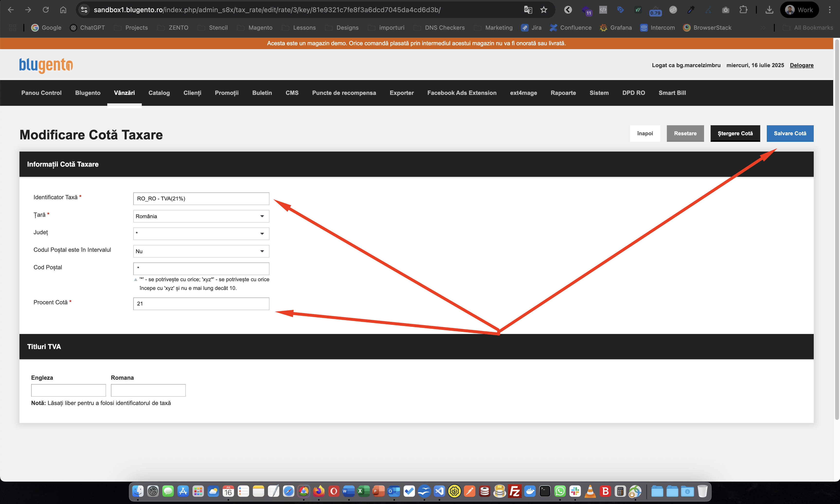Open the Smart Bill menu
Image resolution: width=840 pixels, height=504 pixels.
click(x=672, y=93)
